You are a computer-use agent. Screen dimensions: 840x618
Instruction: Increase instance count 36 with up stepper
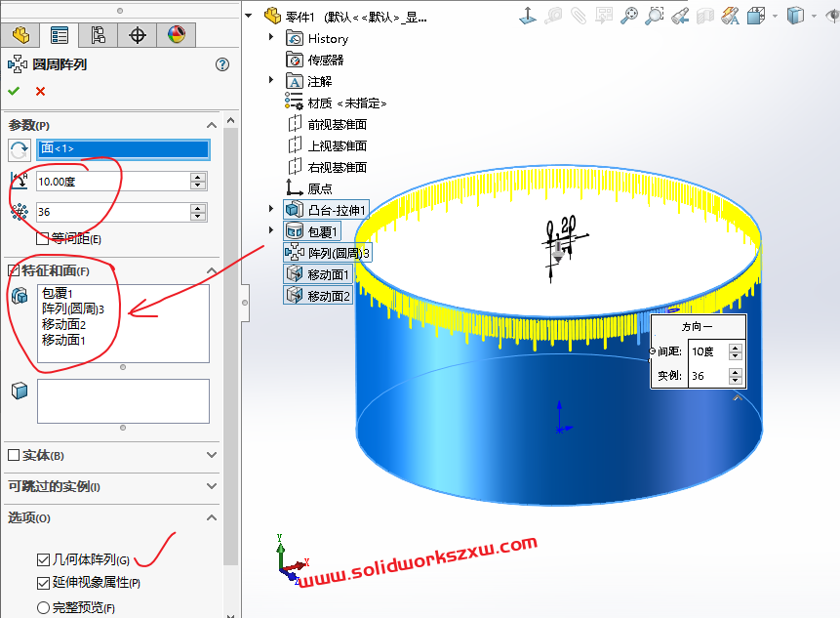point(199,207)
